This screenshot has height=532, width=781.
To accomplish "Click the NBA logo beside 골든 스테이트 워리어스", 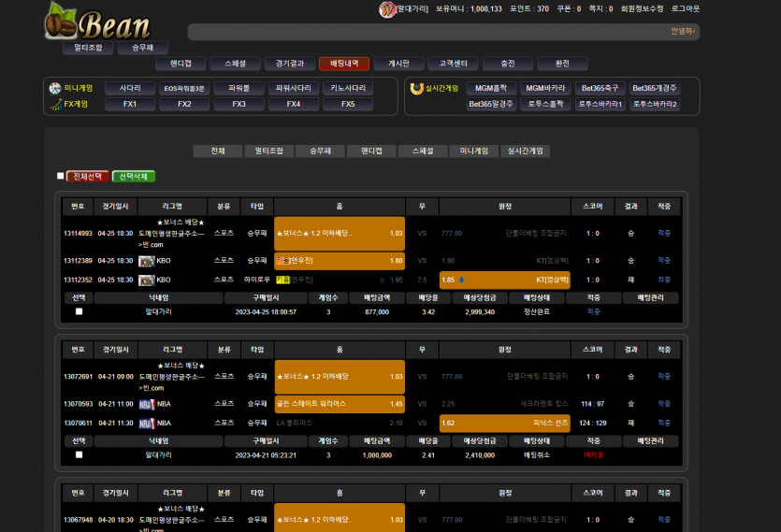I will point(146,404).
